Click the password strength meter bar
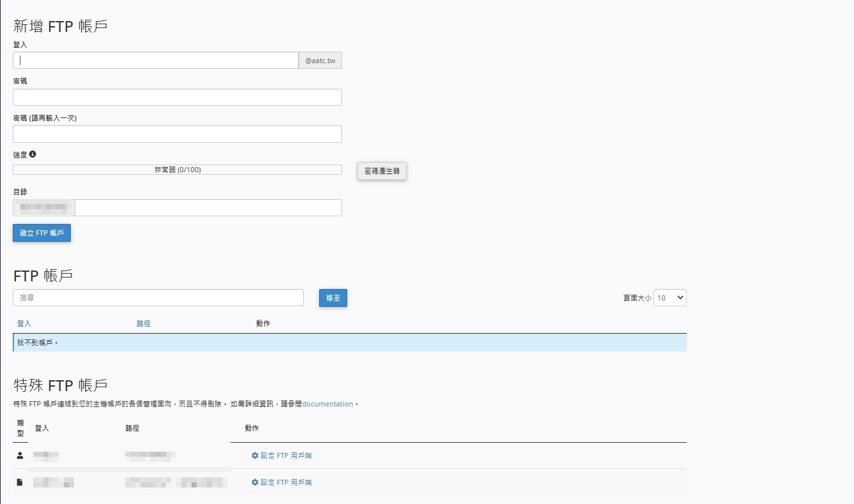Image resolution: width=854 pixels, height=504 pixels. (x=177, y=170)
